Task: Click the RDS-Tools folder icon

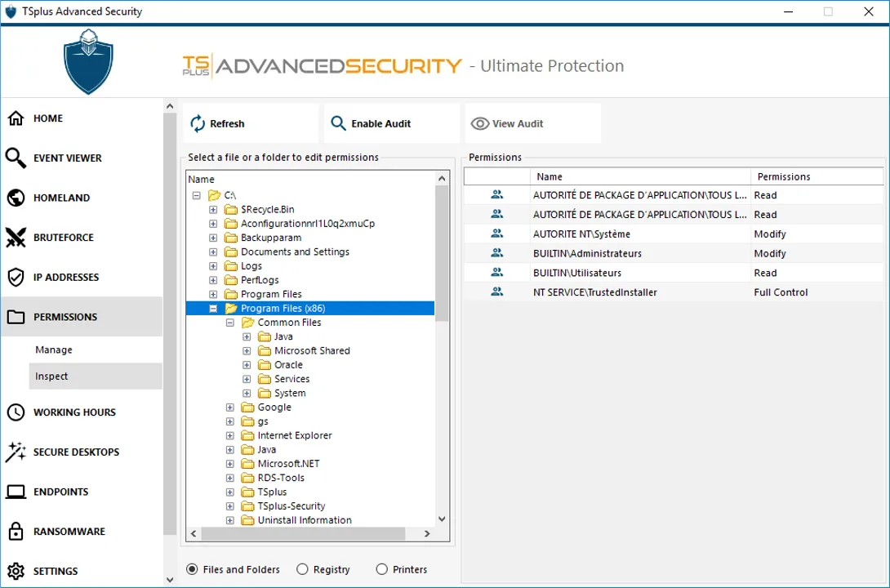Action: point(247,478)
